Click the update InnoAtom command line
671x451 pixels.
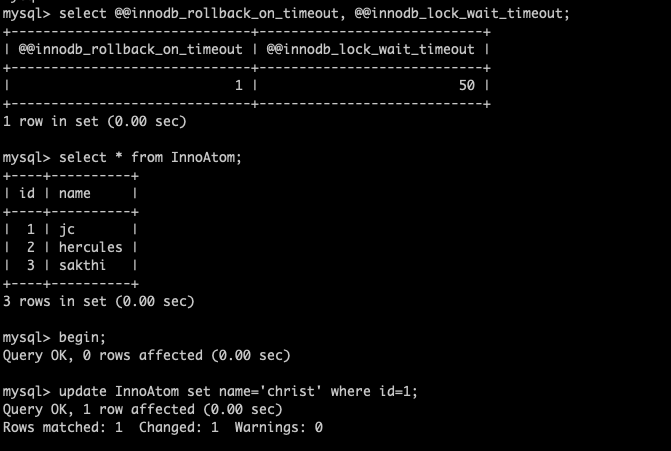tap(238, 391)
